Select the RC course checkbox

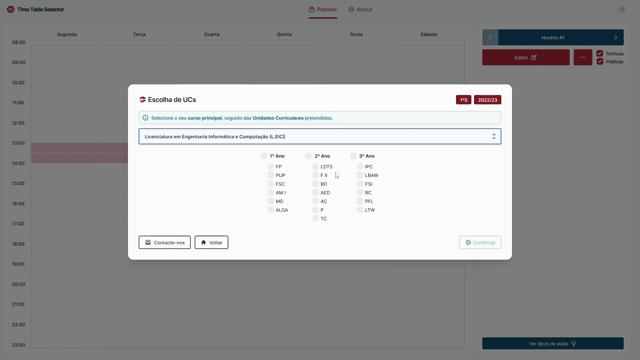click(x=360, y=192)
